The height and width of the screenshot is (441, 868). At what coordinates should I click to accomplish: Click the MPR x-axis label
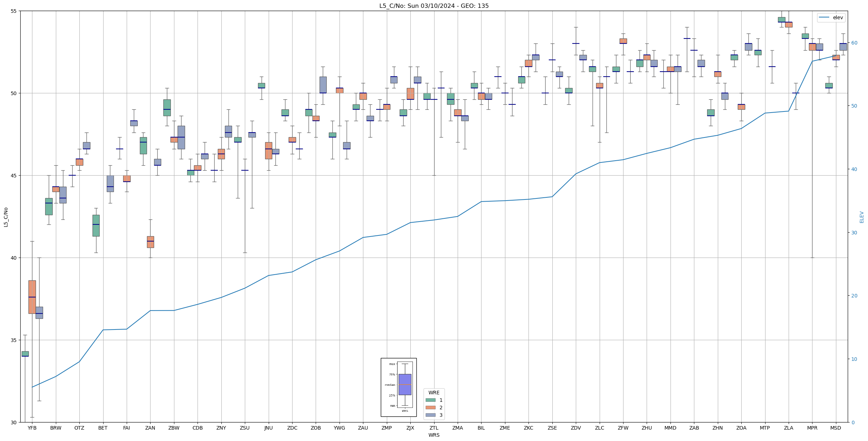pos(812,428)
